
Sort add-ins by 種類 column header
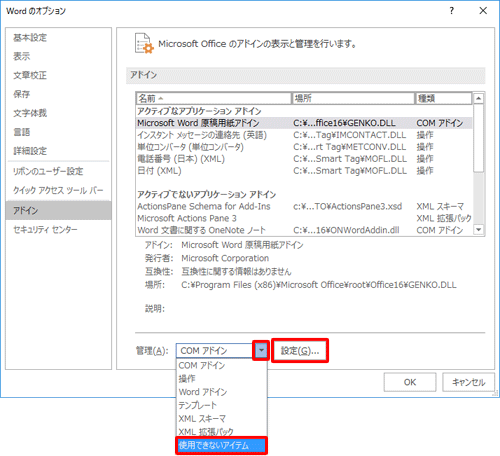coord(443,98)
